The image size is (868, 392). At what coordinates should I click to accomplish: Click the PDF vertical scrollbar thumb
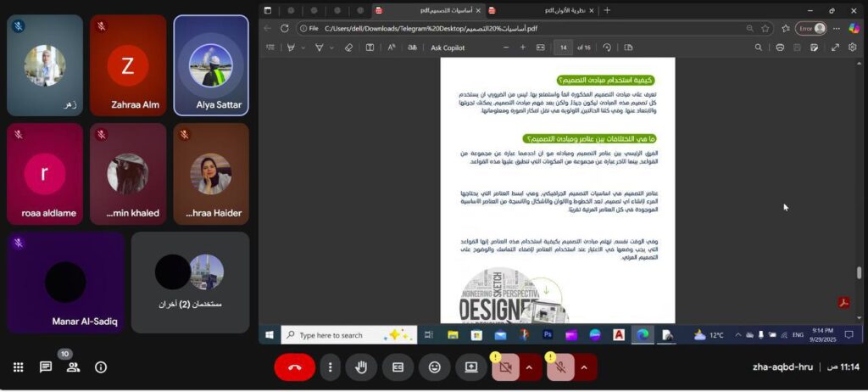(860, 273)
